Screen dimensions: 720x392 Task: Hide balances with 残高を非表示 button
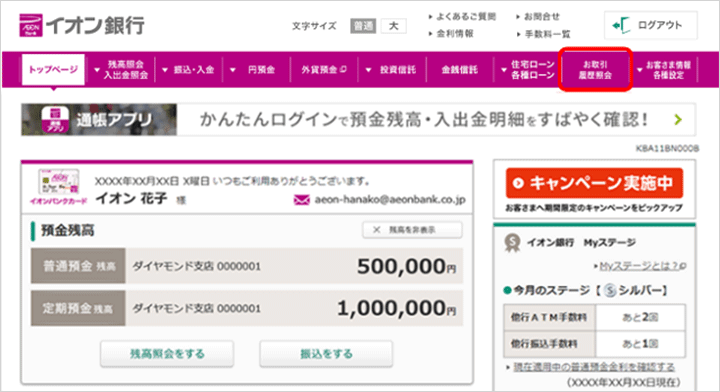[412, 230]
